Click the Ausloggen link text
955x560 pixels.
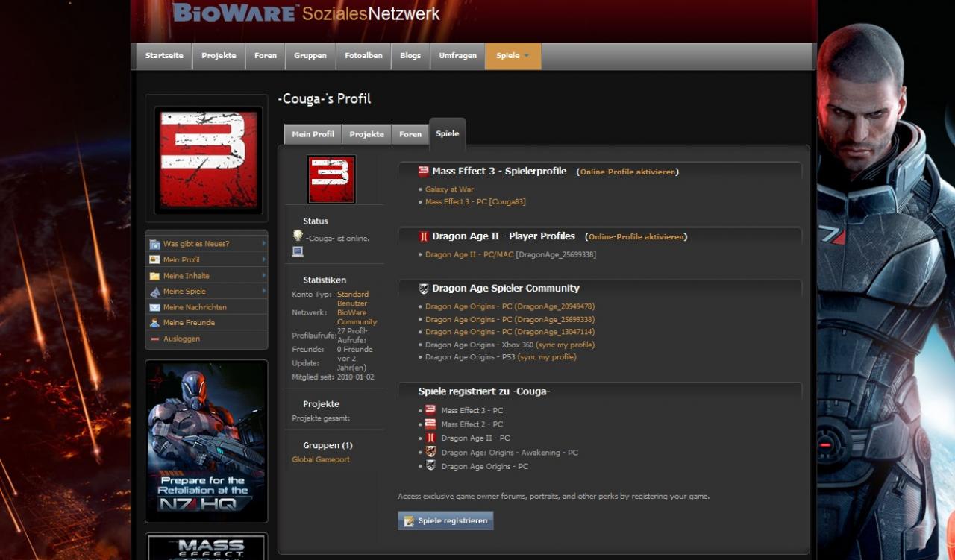point(181,339)
